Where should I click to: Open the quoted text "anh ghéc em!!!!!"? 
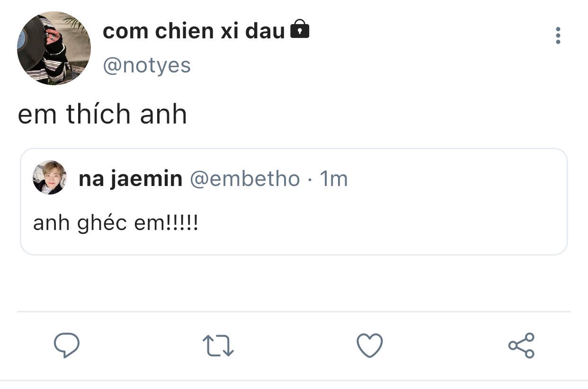(x=116, y=223)
